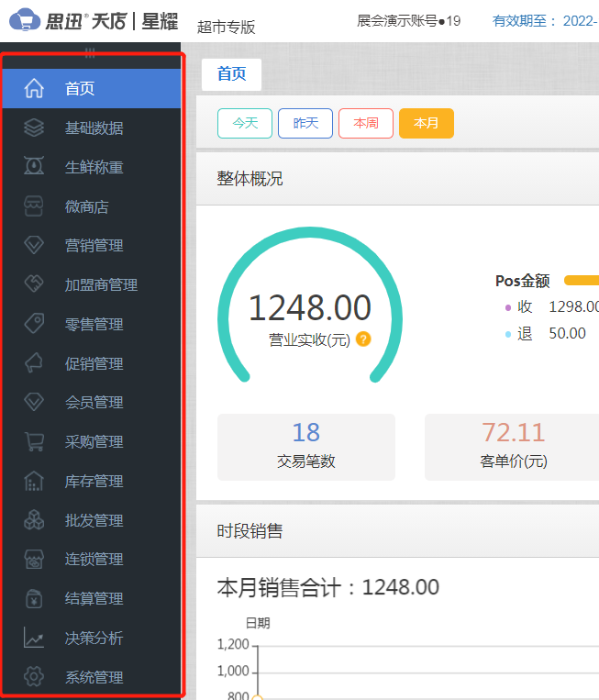Open the 库存管理 menu
Screen dimensions: 599x700
[x=92, y=481]
